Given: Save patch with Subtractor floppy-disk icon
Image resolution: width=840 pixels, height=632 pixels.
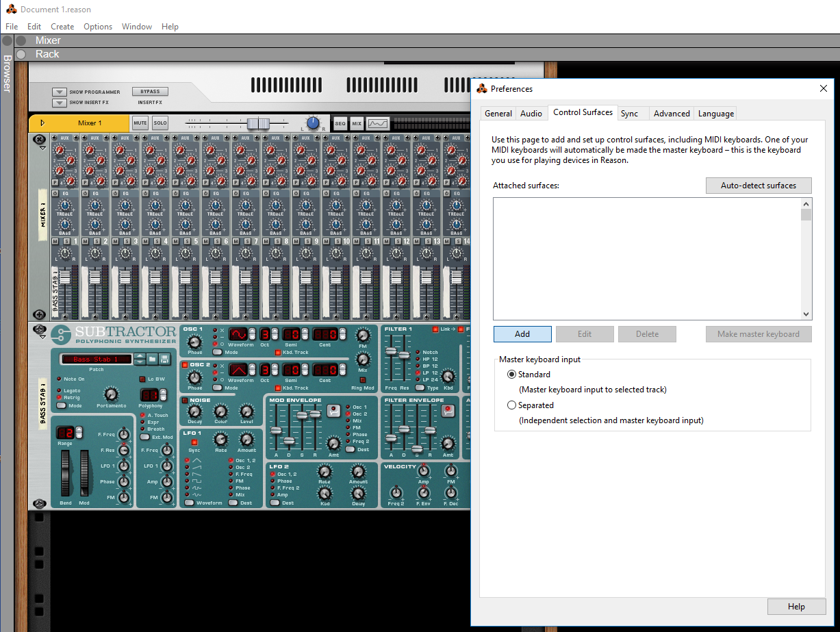Looking at the screenshot, I should [x=164, y=359].
